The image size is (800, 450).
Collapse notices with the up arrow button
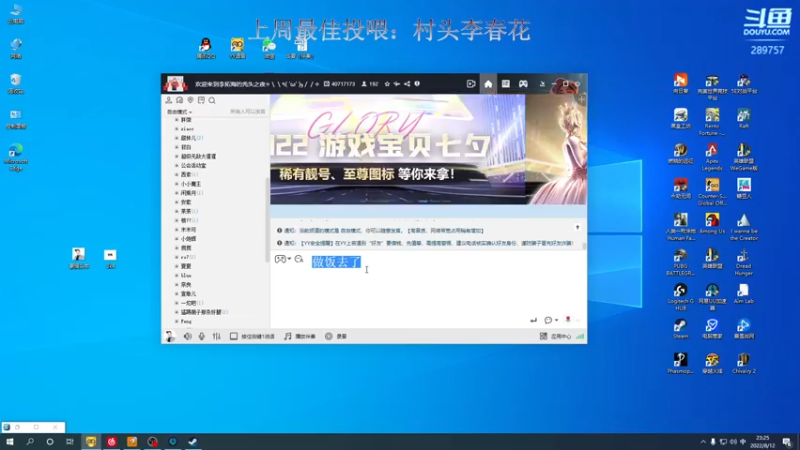578,228
